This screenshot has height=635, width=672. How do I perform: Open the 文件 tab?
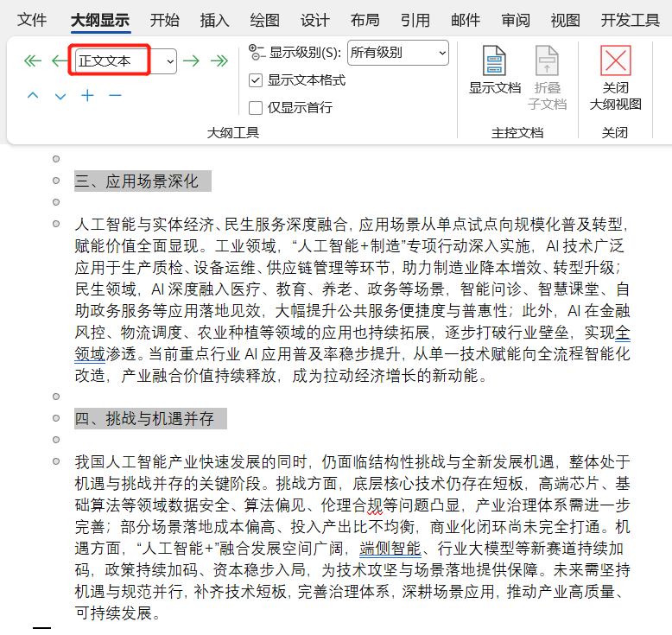pos(32,20)
